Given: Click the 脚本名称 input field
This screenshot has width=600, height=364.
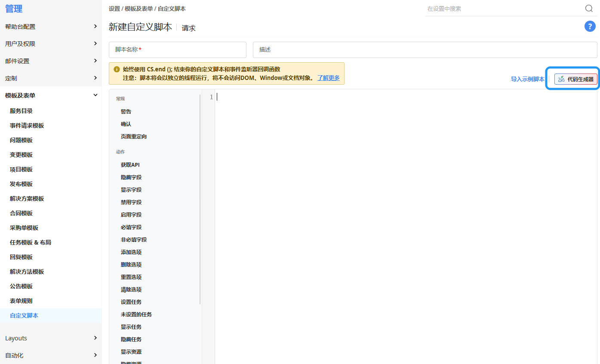Looking at the screenshot, I should (177, 50).
